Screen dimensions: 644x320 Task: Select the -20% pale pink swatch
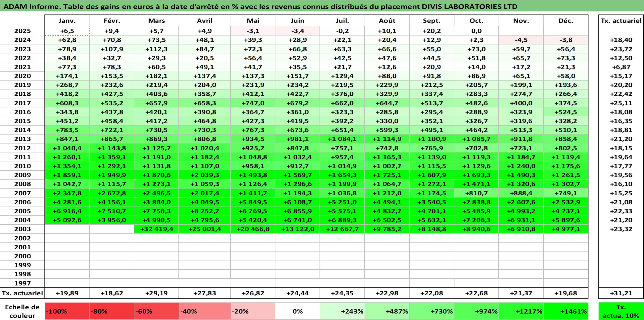click(253, 311)
